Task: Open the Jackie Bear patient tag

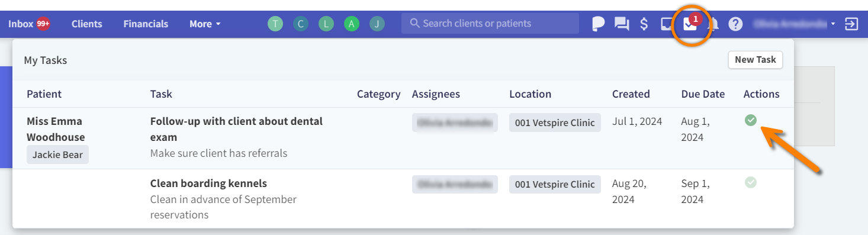Action: pos(57,155)
